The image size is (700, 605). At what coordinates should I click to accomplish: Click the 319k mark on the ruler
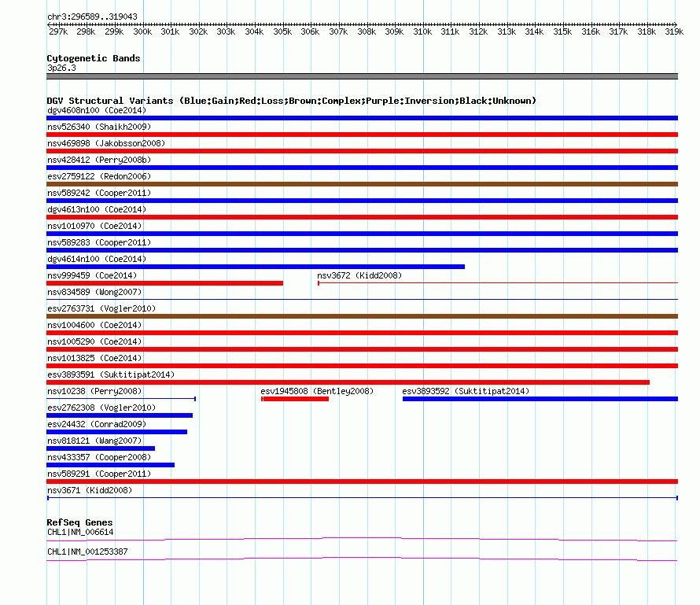coord(674,31)
